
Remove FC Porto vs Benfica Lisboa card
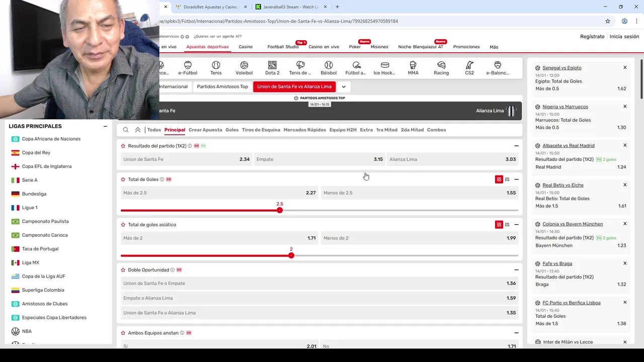click(625, 302)
